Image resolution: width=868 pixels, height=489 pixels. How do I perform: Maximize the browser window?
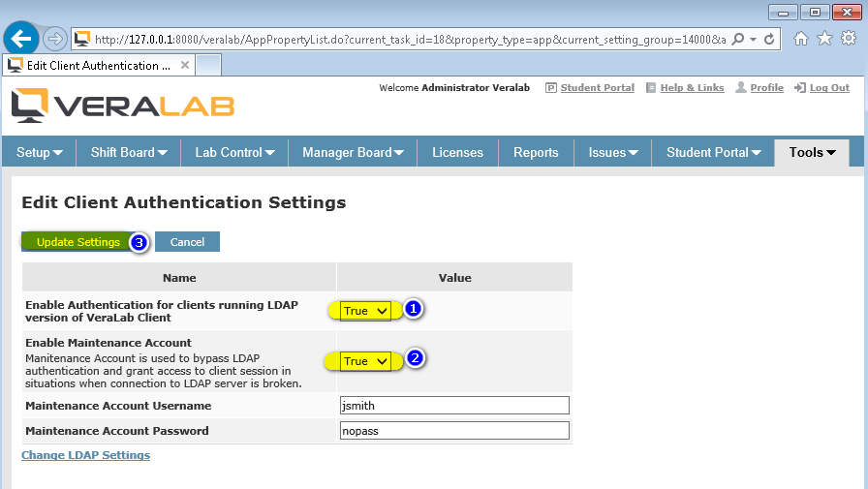click(x=815, y=13)
